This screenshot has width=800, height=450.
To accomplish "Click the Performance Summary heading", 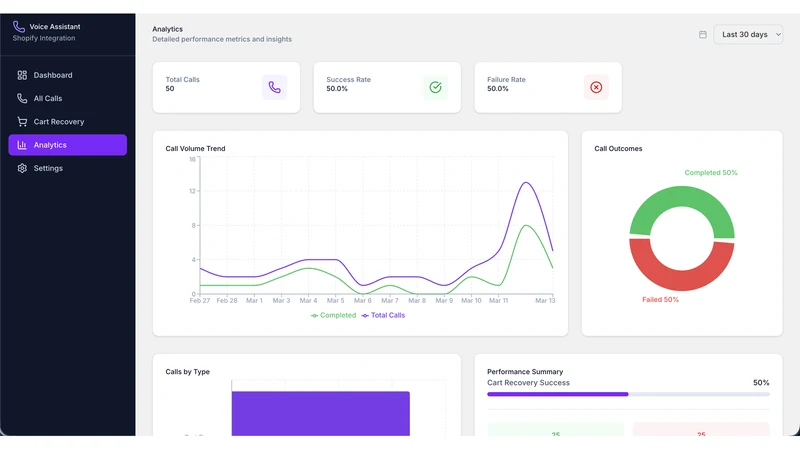I will click(525, 371).
